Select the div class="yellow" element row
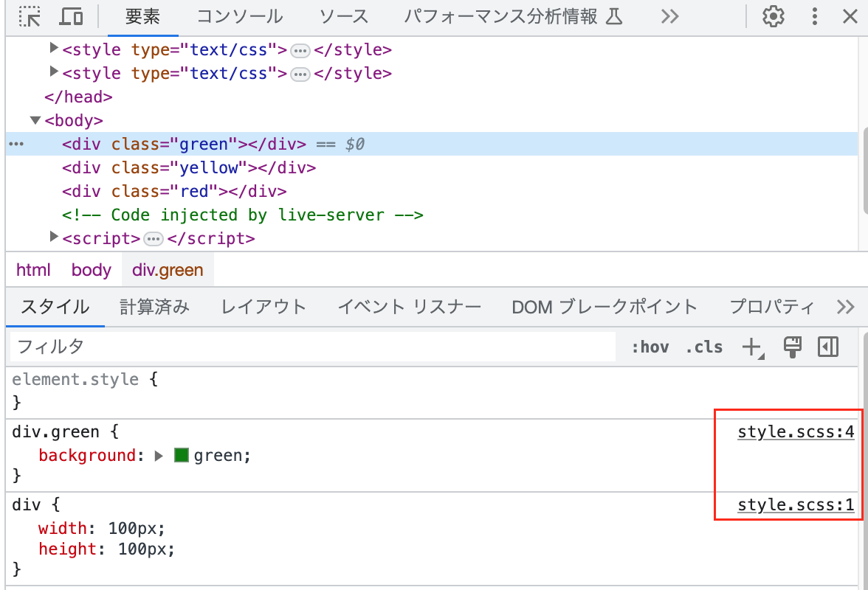The image size is (868, 590). (x=432, y=167)
